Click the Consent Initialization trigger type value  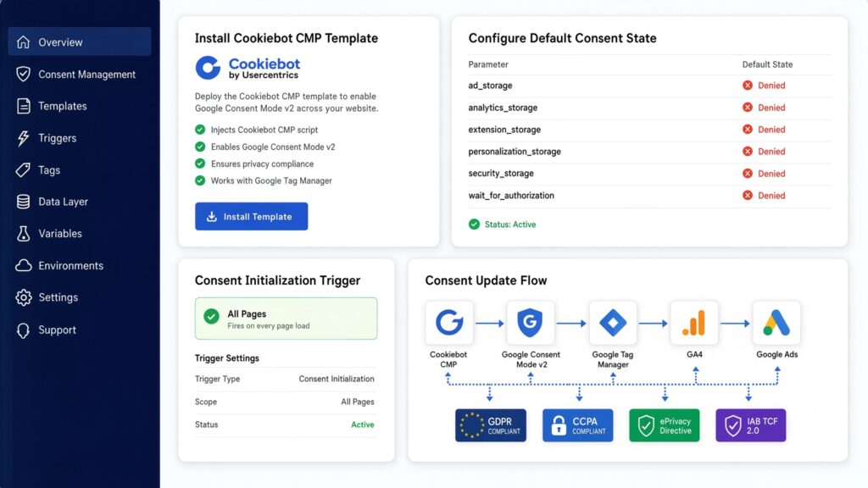(337, 379)
